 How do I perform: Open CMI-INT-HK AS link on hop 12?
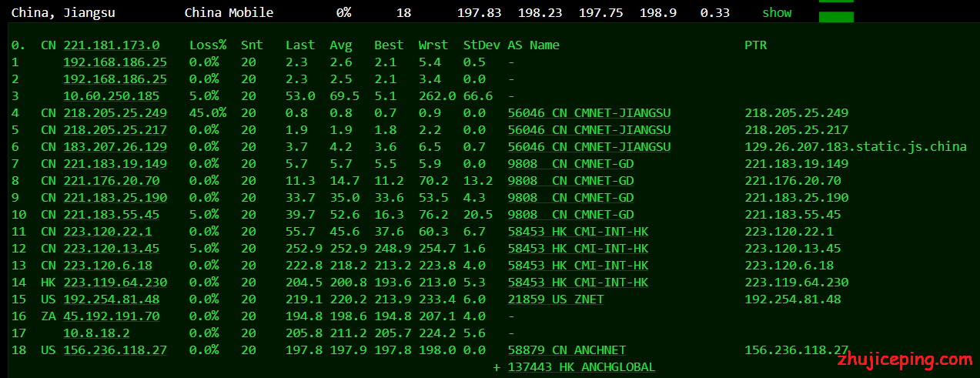pyautogui.click(x=578, y=249)
